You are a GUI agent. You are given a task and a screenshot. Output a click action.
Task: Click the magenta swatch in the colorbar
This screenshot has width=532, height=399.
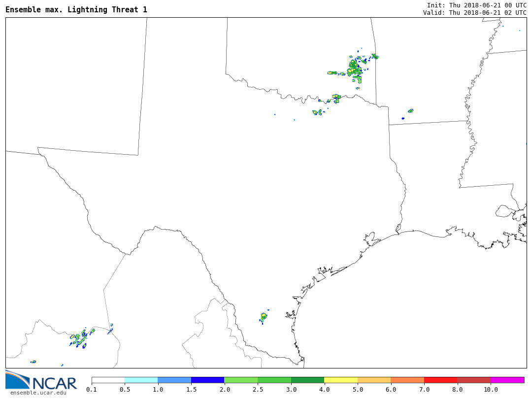click(507, 380)
